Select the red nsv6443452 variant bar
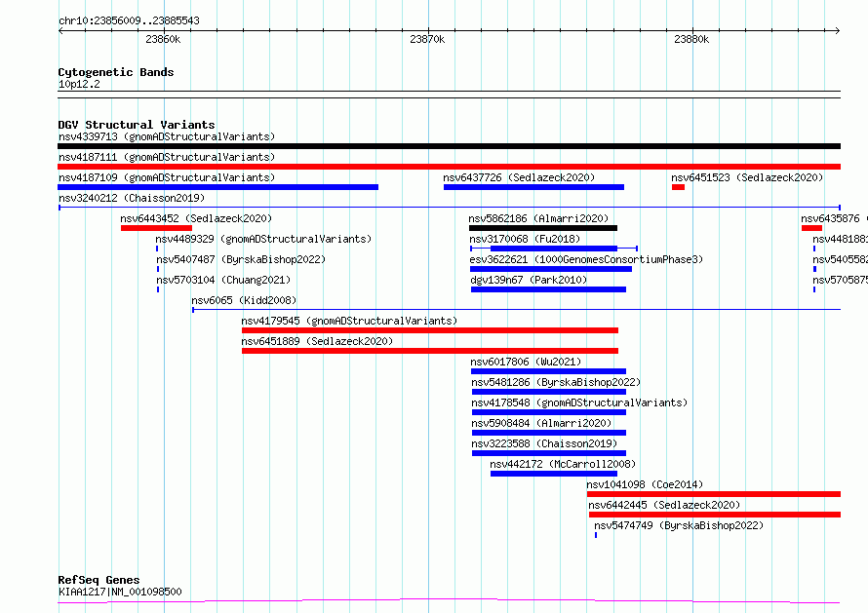 157,228
